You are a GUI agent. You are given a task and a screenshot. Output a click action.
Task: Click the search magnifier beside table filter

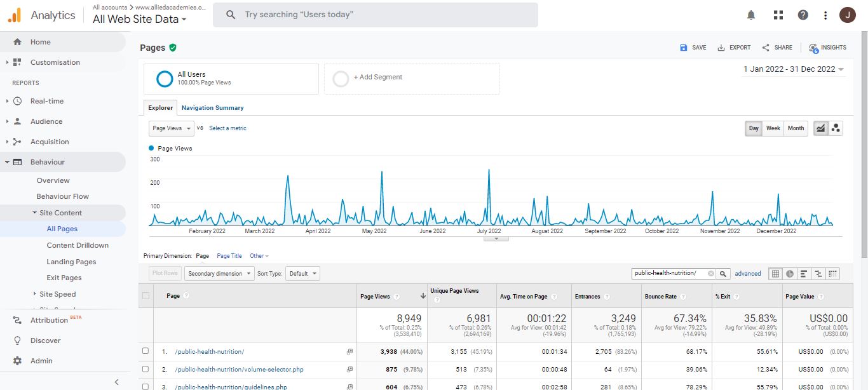click(x=723, y=274)
